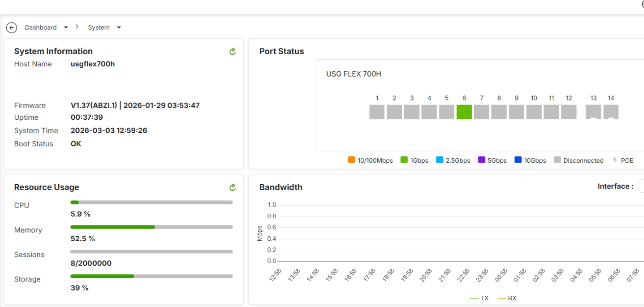Open the System breadcrumb dropdown arrow
This screenshot has height=307, width=644.
(x=119, y=28)
